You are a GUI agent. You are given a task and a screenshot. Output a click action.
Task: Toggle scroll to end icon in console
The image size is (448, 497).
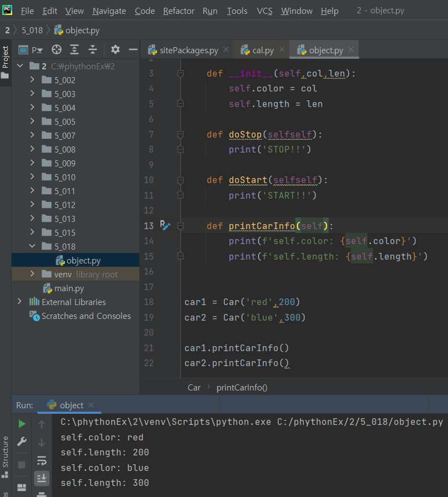click(x=42, y=478)
